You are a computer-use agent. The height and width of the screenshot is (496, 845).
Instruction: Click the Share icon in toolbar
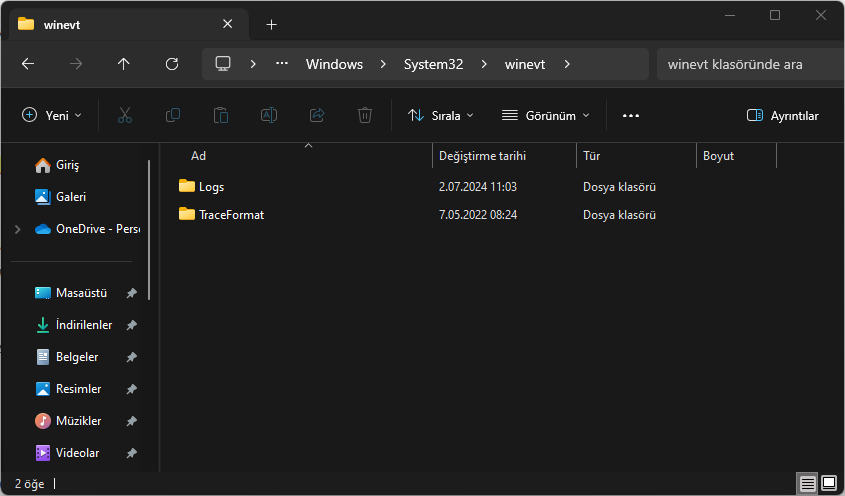[317, 115]
